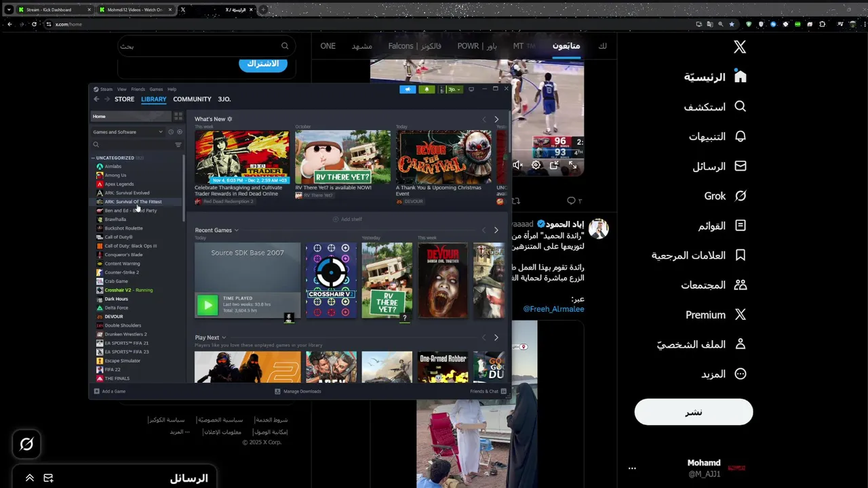The image size is (868, 488).
Task: Go back with Steam back arrow
Action: [96, 99]
